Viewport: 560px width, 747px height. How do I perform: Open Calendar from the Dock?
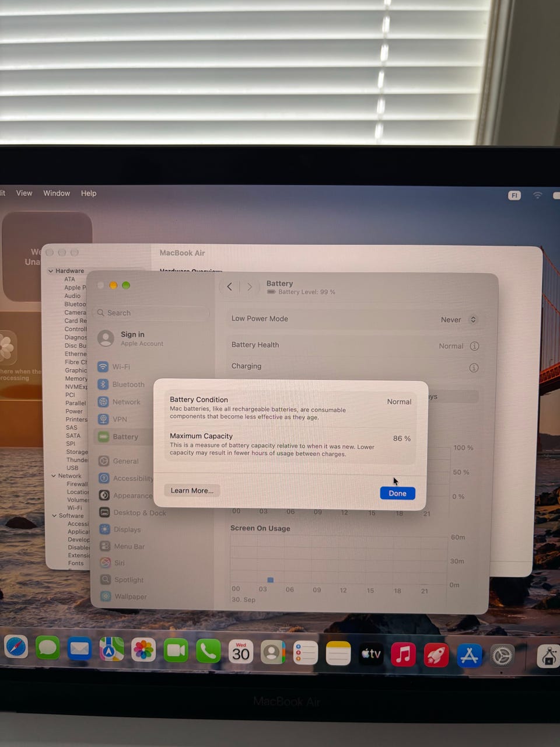pos(240,651)
